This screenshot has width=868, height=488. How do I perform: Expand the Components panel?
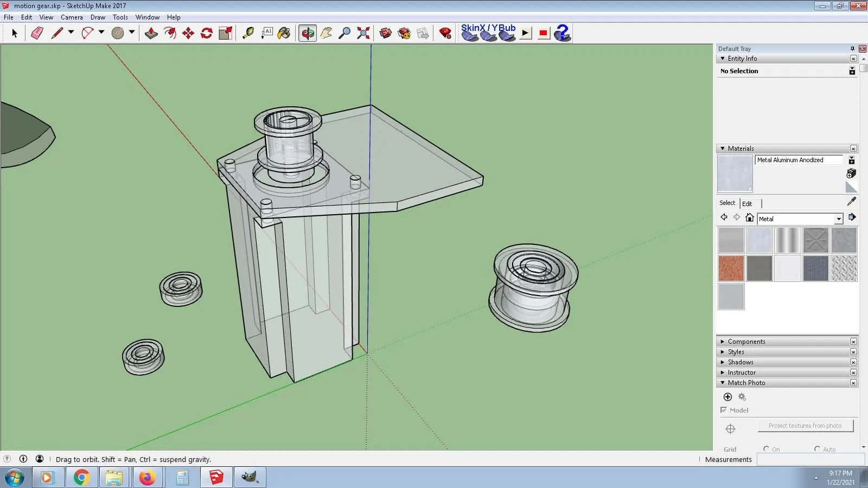(x=746, y=342)
